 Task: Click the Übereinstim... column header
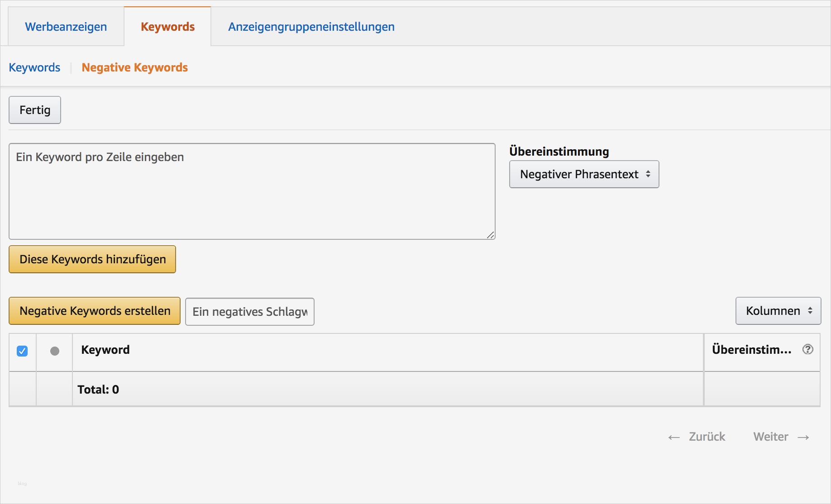[751, 349]
